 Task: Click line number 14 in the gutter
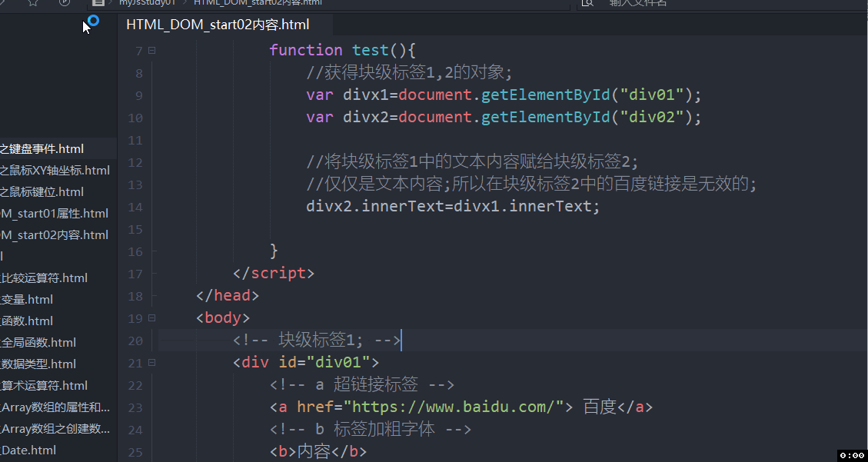[135, 207]
